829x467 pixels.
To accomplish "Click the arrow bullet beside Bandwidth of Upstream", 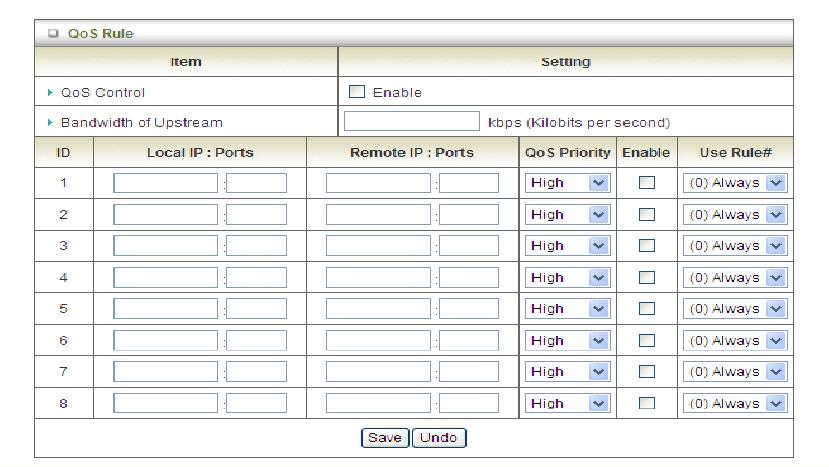I will pos(51,123).
